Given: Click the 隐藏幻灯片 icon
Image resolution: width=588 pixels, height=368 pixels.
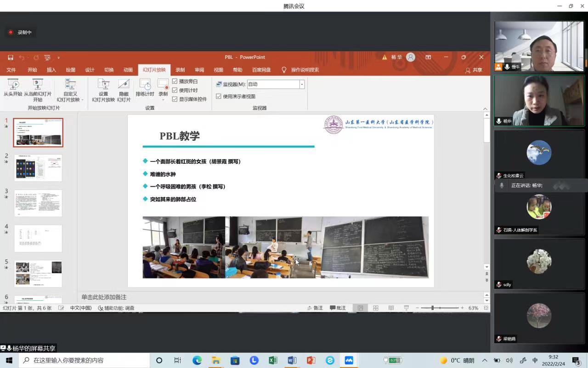Looking at the screenshot, I should tap(124, 85).
